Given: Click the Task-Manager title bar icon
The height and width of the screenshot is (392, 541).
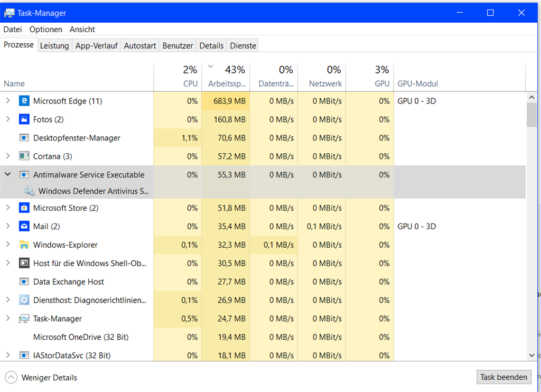Looking at the screenshot, I should point(10,13).
